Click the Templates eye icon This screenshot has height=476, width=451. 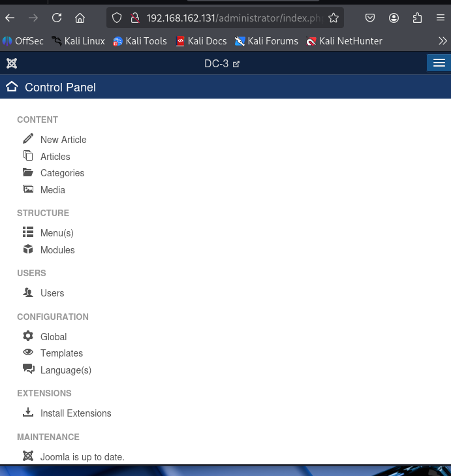[28, 352]
